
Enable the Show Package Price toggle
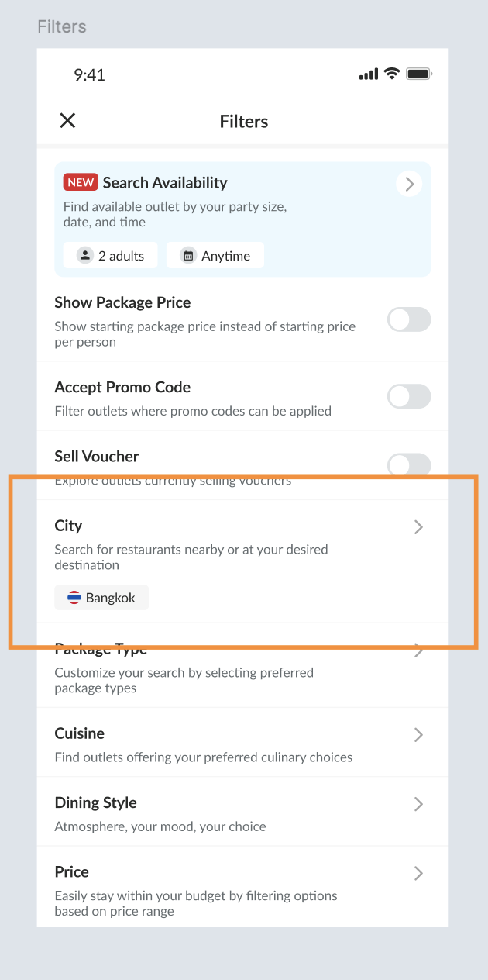pyautogui.click(x=409, y=319)
